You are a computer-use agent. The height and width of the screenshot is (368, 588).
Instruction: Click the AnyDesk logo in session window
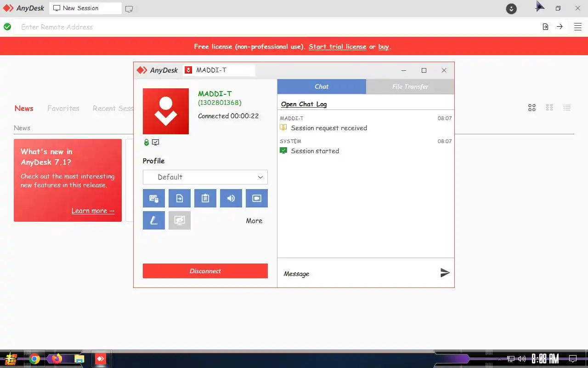pyautogui.click(x=157, y=70)
